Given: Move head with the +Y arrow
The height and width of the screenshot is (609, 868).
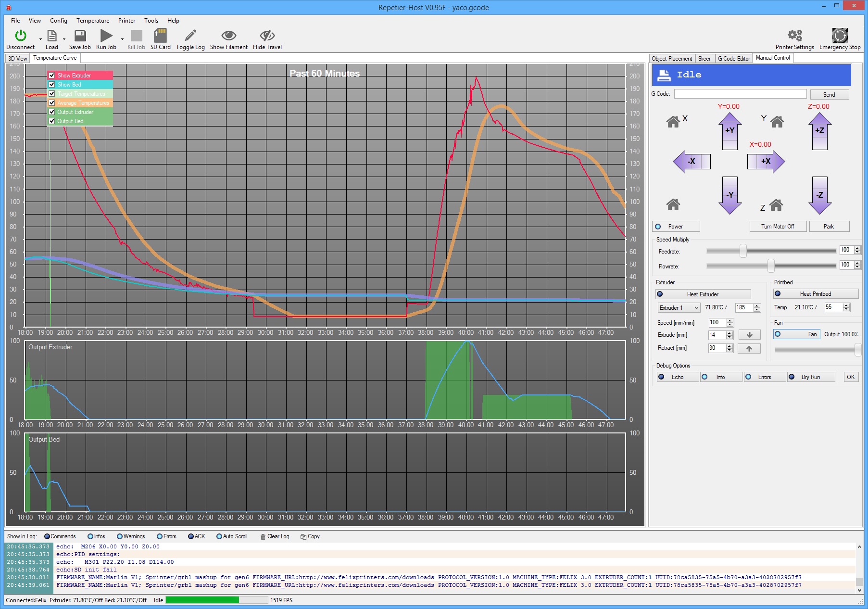Looking at the screenshot, I should click(x=730, y=131).
